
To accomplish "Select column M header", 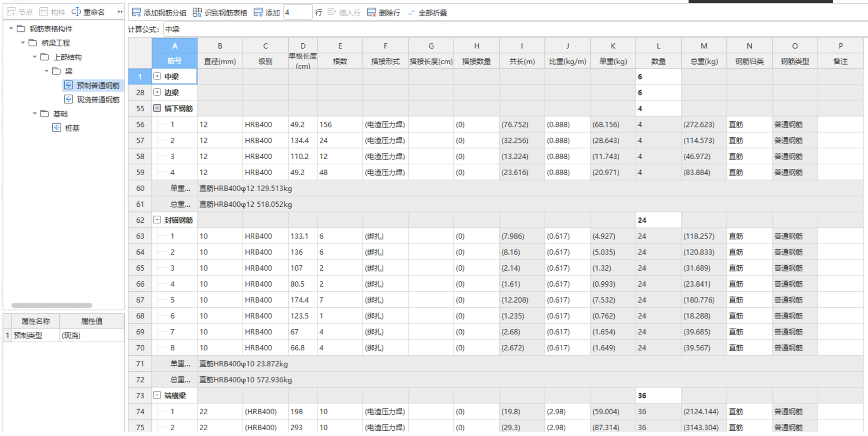I will pos(704,46).
